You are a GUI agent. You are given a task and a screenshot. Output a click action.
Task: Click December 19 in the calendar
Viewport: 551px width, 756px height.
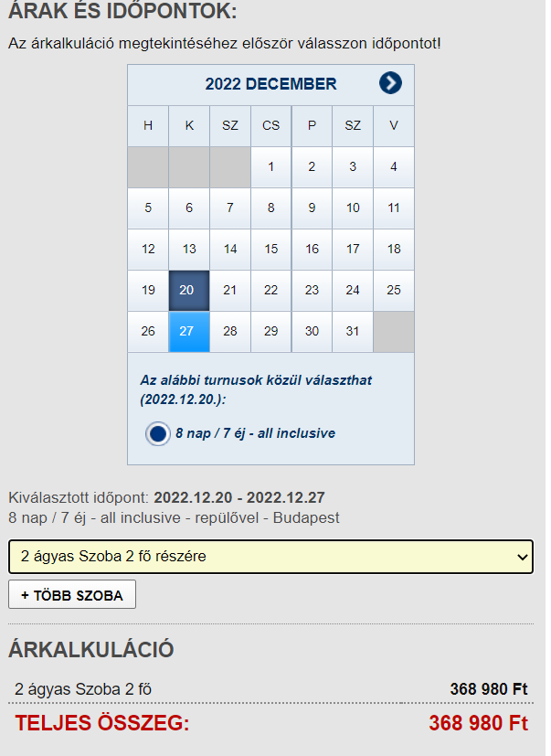click(x=148, y=291)
